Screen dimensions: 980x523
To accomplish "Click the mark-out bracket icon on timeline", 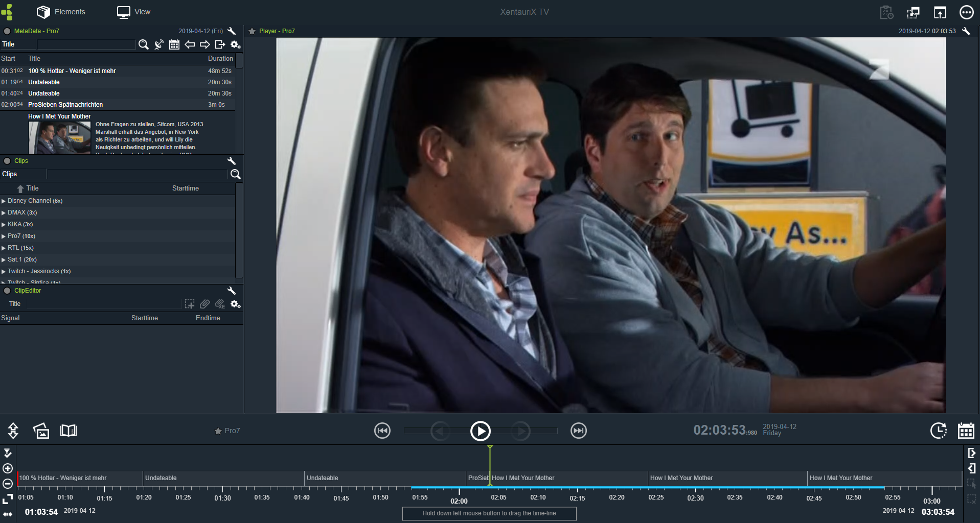I will [972, 468].
